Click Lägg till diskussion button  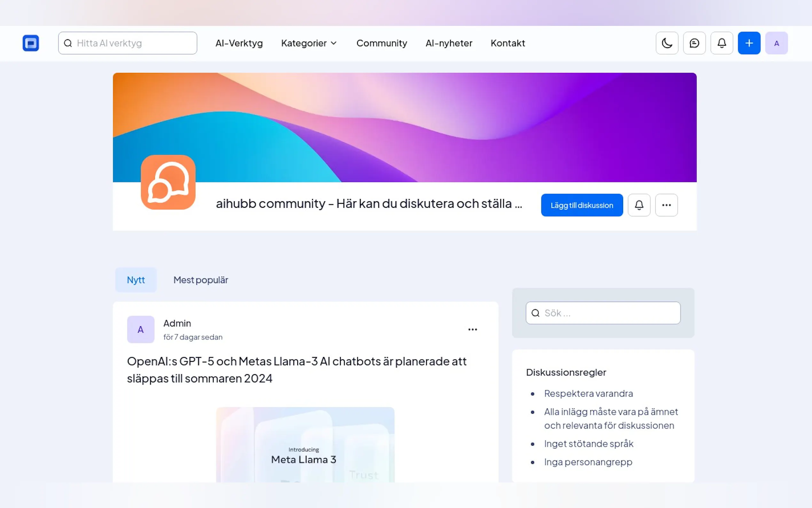[582, 205]
